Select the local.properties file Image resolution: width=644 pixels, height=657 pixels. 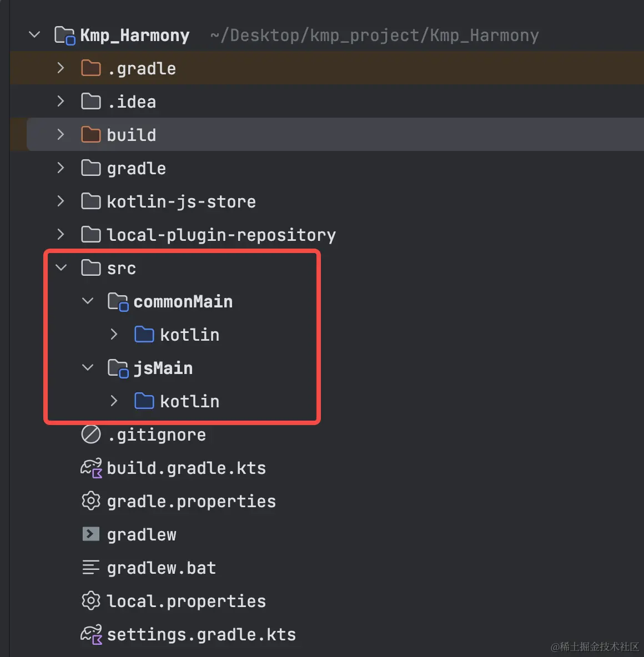[186, 601]
